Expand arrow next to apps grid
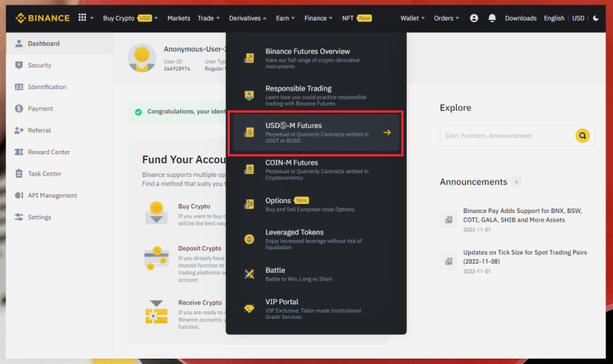 click(92, 18)
